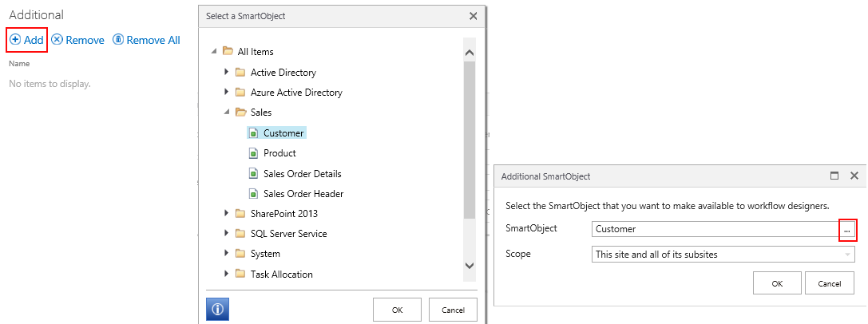This screenshot has width=868, height=324.
Task: Maximize the Additional SmartObject dialog
Action: pyautogui.click(x=834, y=176)
